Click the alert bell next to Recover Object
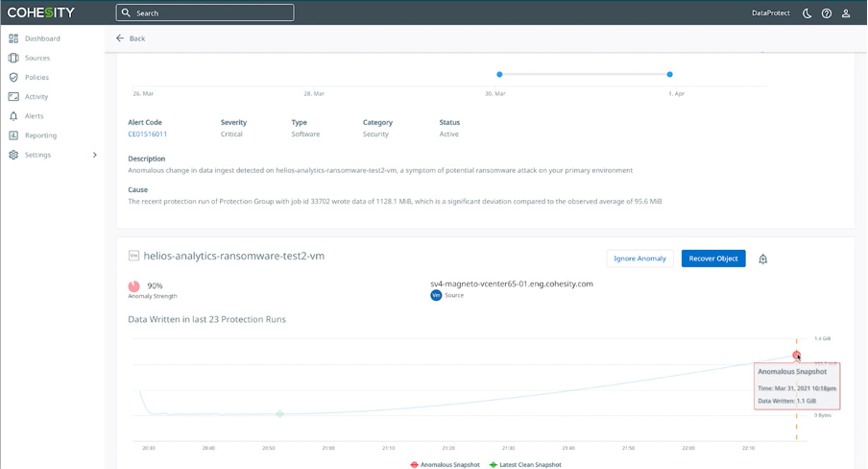This screenshot has height=469, width=868. 762,259
